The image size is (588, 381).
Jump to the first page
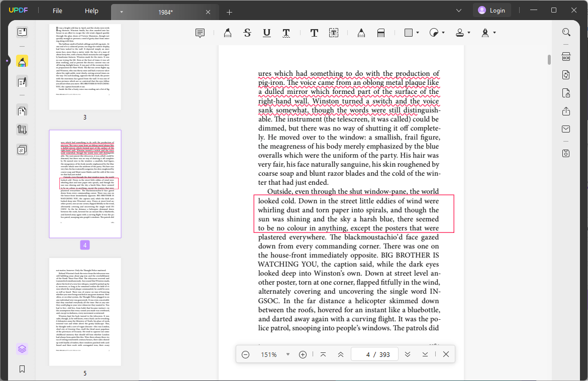point(323,354)
